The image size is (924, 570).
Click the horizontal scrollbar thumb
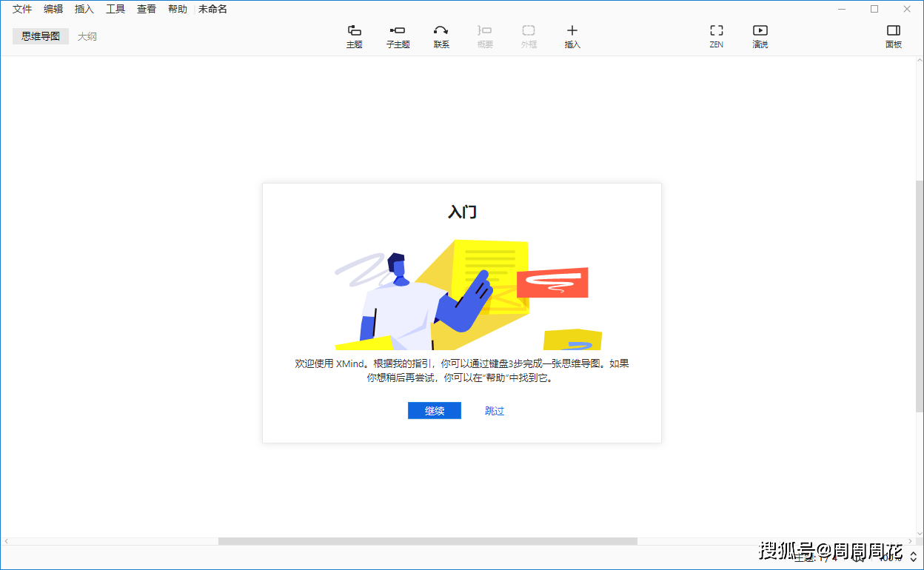pos(427,541)
